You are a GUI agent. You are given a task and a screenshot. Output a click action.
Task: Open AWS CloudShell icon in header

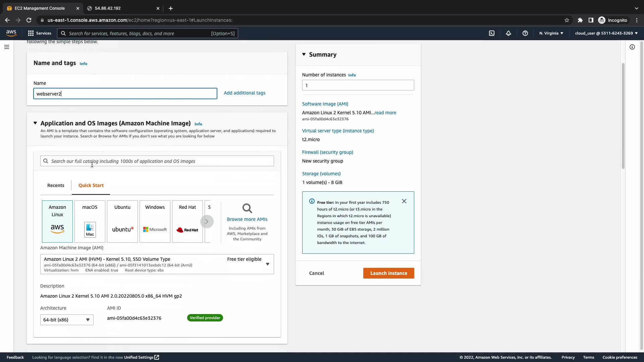tap(492, 33)
